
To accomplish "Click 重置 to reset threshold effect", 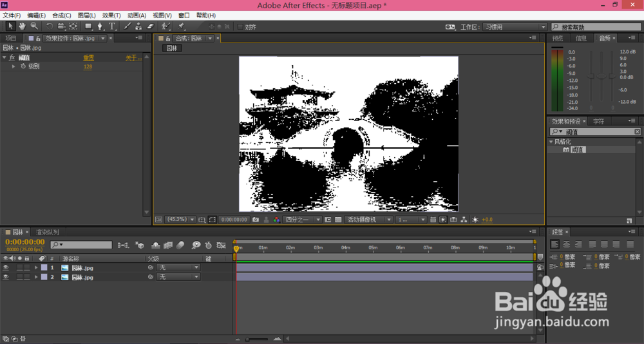I will point(89,58).
